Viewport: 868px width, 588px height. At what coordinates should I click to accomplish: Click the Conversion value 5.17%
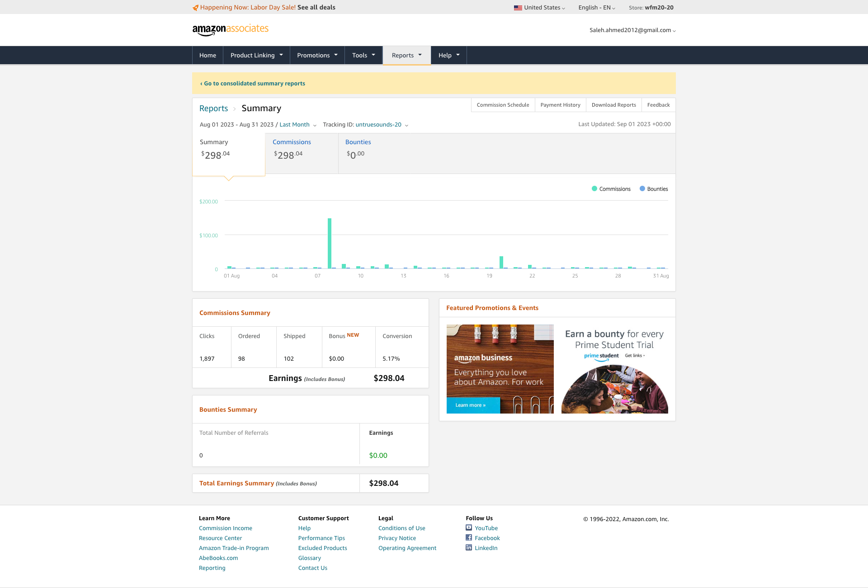tap(391, 358)
